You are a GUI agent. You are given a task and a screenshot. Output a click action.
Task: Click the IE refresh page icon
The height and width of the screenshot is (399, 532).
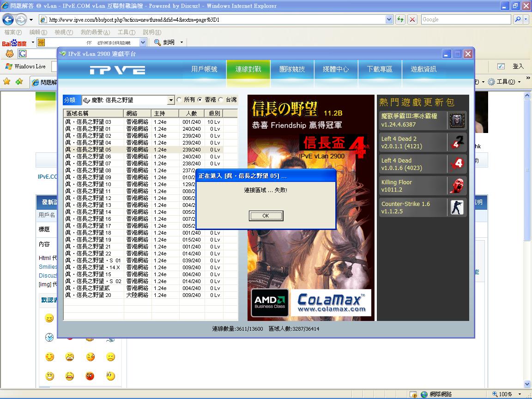[400, 19]
